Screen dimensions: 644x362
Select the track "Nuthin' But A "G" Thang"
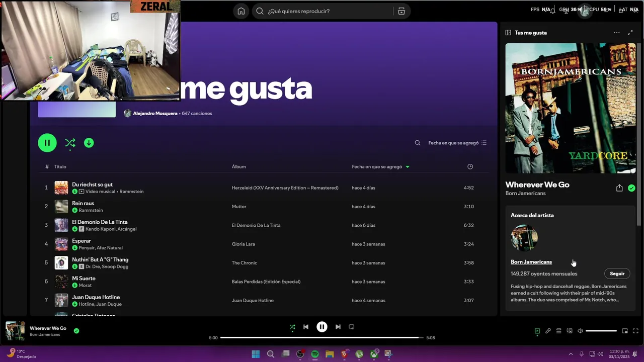tap(100, 259)
